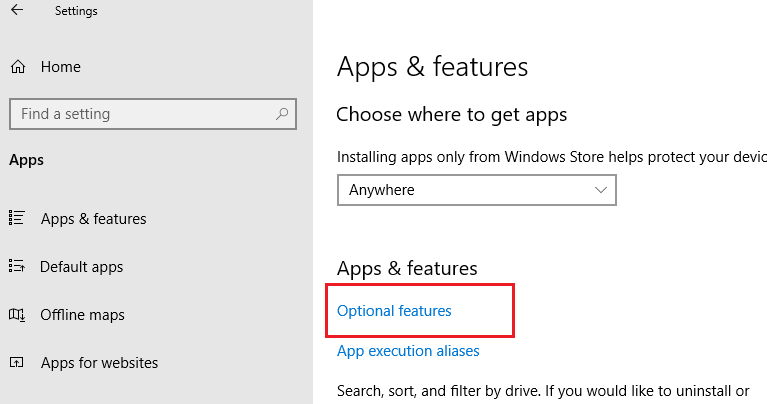This screenshot has width=767, height=404.
Task: Click the icon beside Apps for websites
Action: point(17,362)
